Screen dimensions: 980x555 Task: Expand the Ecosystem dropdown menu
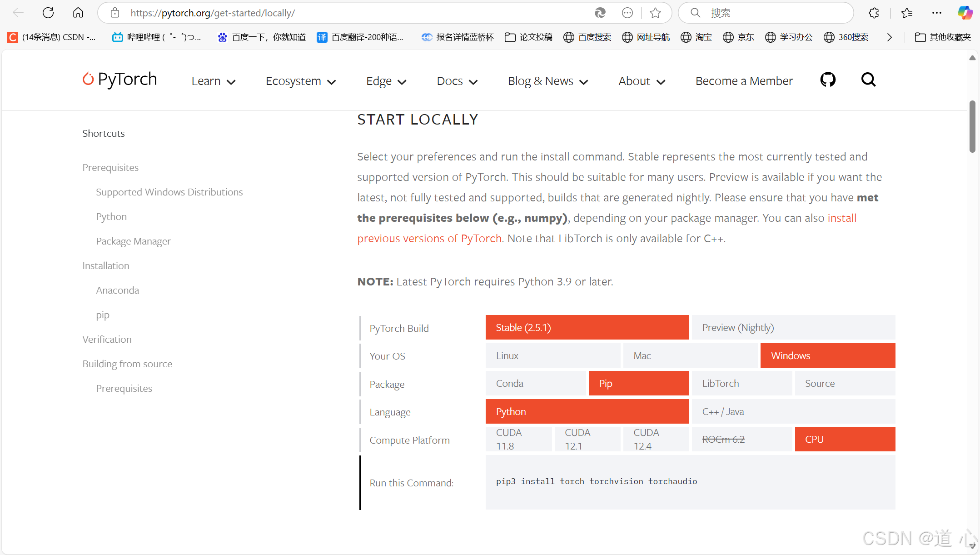[301, 81]
